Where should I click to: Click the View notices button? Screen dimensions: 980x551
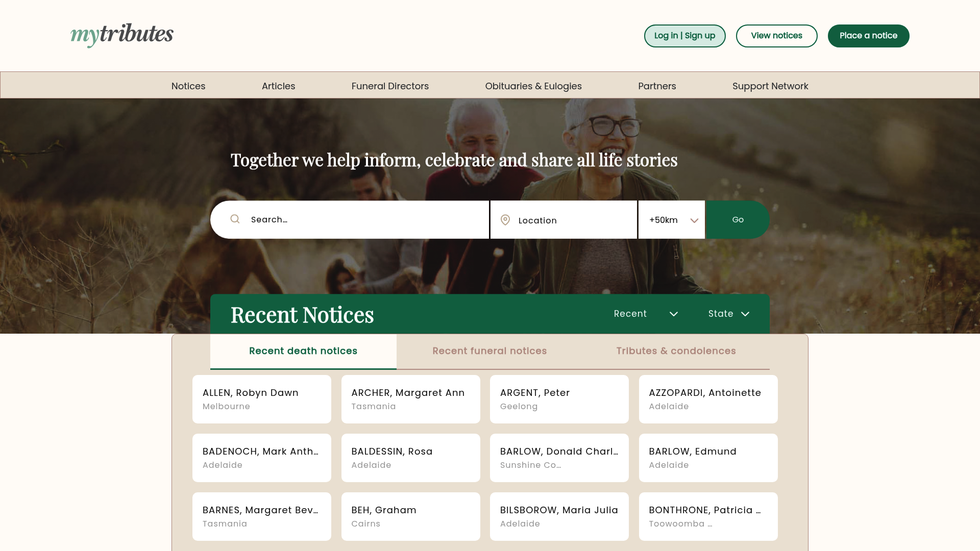[776, 36]
